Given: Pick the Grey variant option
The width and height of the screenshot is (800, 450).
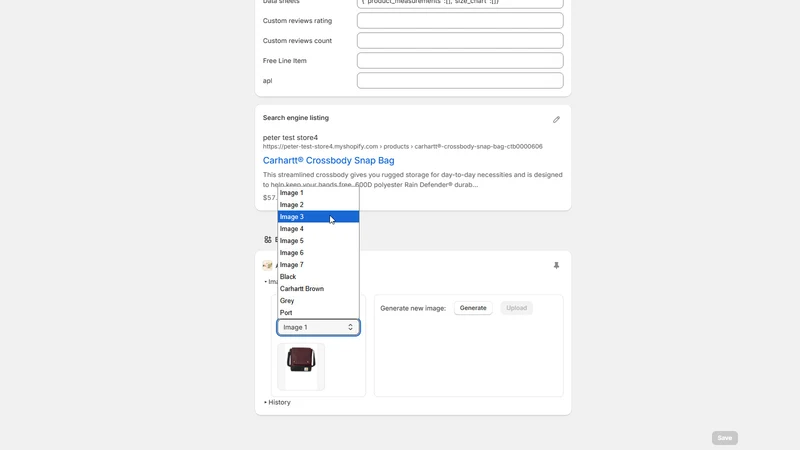Looking at the screenshot, I should 318,301.
